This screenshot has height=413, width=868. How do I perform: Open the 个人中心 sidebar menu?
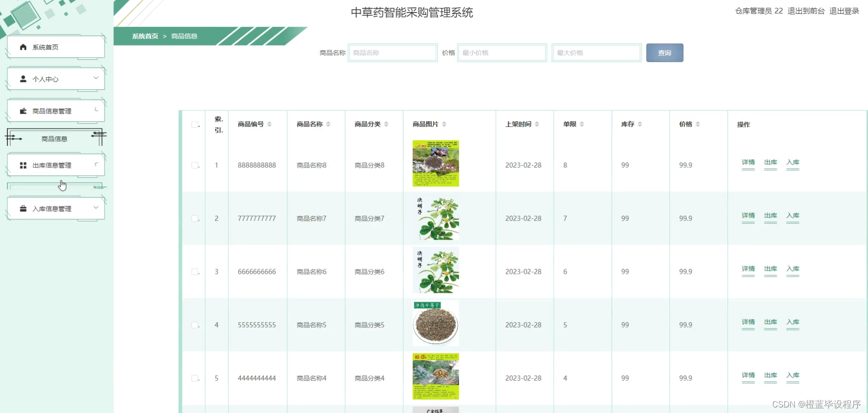pos(56,79)
